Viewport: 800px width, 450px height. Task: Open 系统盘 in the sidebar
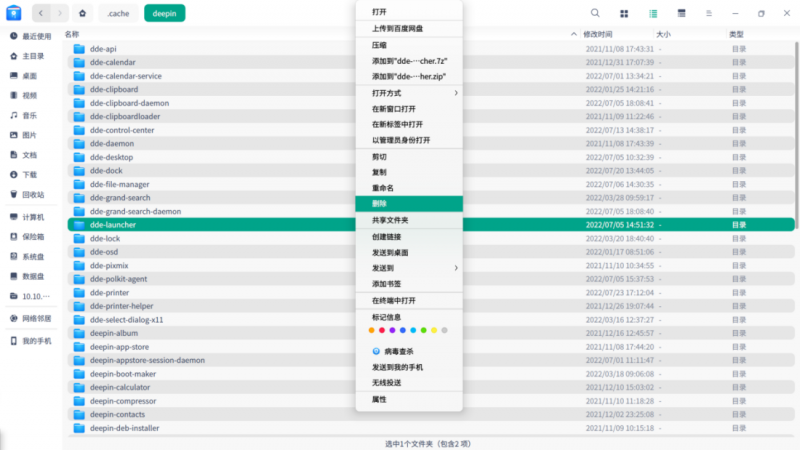pos(31,257)
